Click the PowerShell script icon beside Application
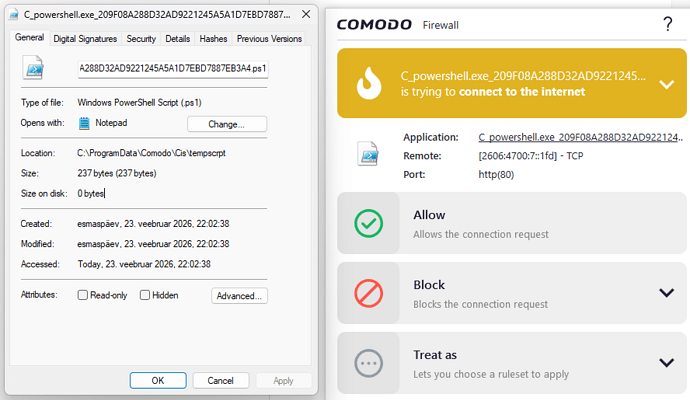This screenshot has height=400, width=690. point(368,155)
